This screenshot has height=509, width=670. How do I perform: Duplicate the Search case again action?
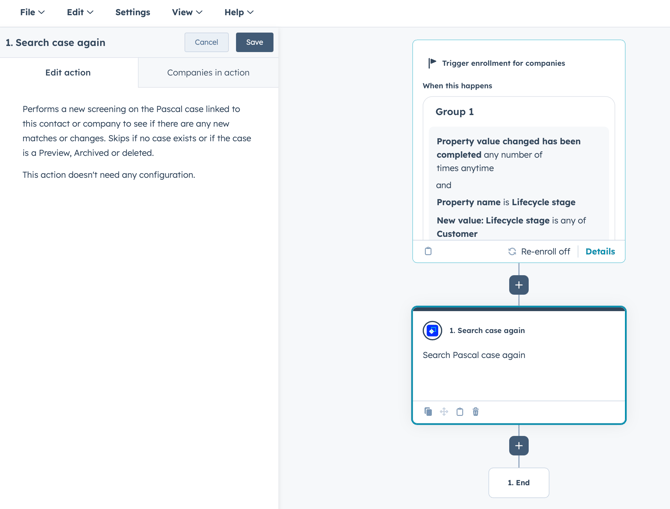tap(428, 412)
